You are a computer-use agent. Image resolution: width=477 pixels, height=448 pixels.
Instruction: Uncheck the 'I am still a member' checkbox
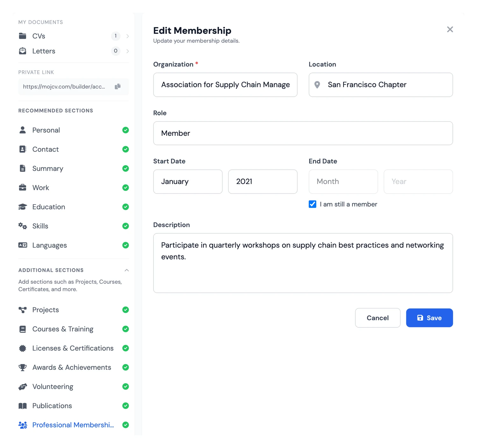click(312, 204)
